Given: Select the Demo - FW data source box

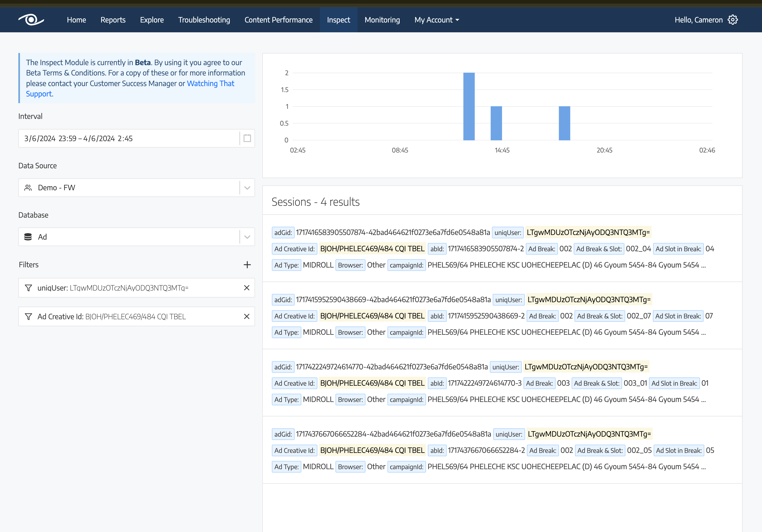Looking at the screenshot, I should pyautogui.click(x=136, y=188).
